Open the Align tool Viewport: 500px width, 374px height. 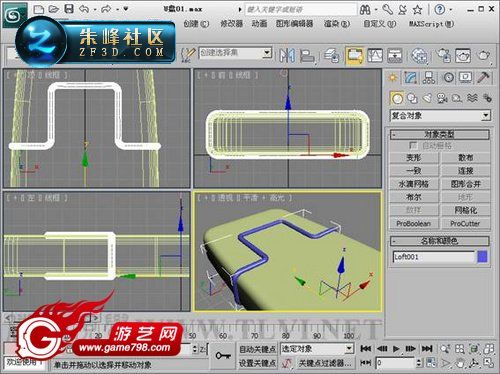307,55
